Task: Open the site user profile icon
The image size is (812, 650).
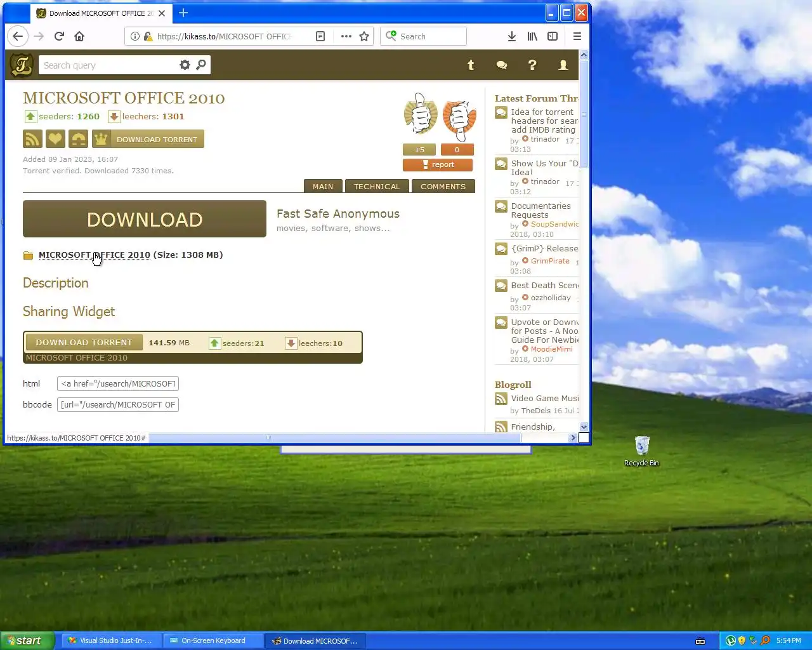Action: click(563, 65)
